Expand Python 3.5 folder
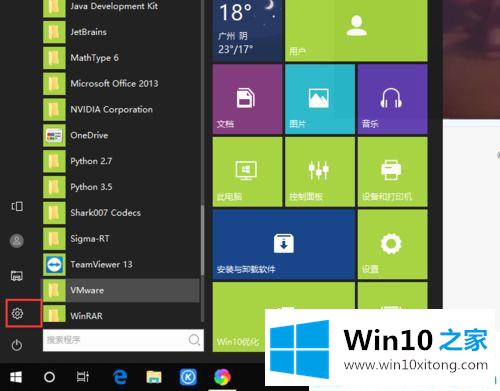The image size is (500, 391). [x=121, y=187]
